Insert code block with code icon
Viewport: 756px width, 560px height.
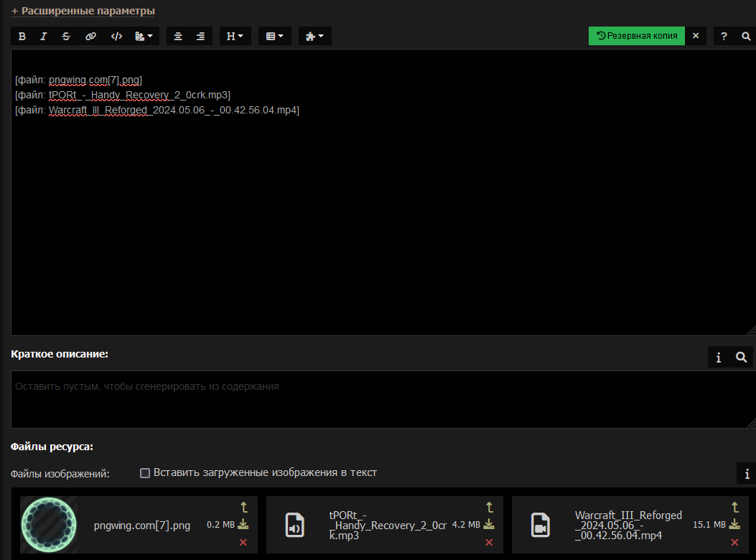117,36
